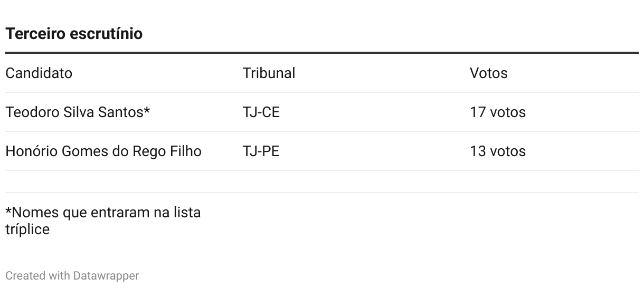Click the leading asterisk of the footnote

pyautogui.click(x=8, y=210)
